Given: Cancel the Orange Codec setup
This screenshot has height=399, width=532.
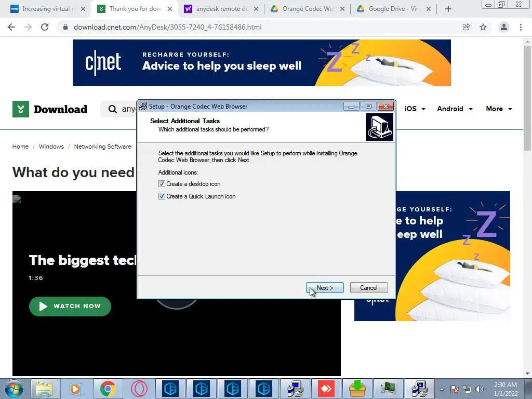Looking at the screenshot, I should pos(369,288).
